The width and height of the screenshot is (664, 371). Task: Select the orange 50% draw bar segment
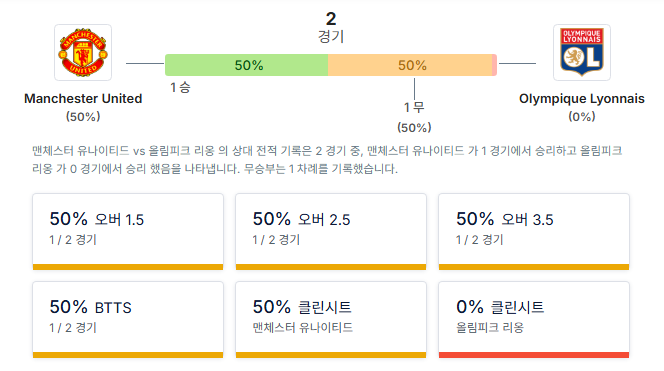[410, 65]
